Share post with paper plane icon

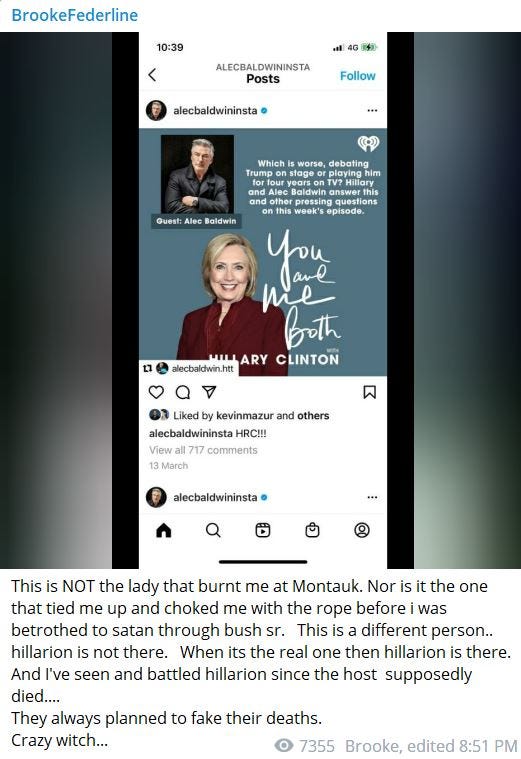pyautogui.click(x=209, y=392)
